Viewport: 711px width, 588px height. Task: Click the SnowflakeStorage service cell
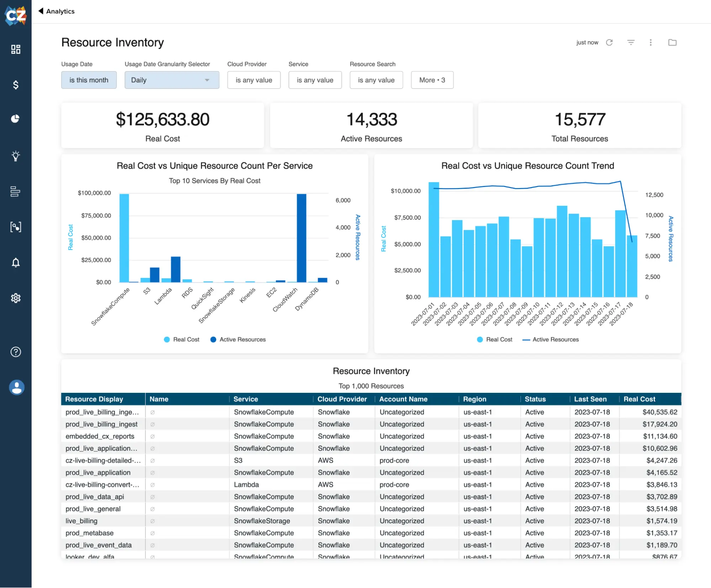point(271,521)
